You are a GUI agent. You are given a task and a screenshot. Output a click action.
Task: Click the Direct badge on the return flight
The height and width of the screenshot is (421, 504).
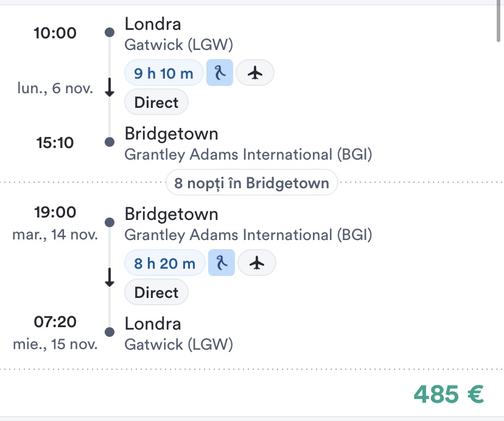156,292
